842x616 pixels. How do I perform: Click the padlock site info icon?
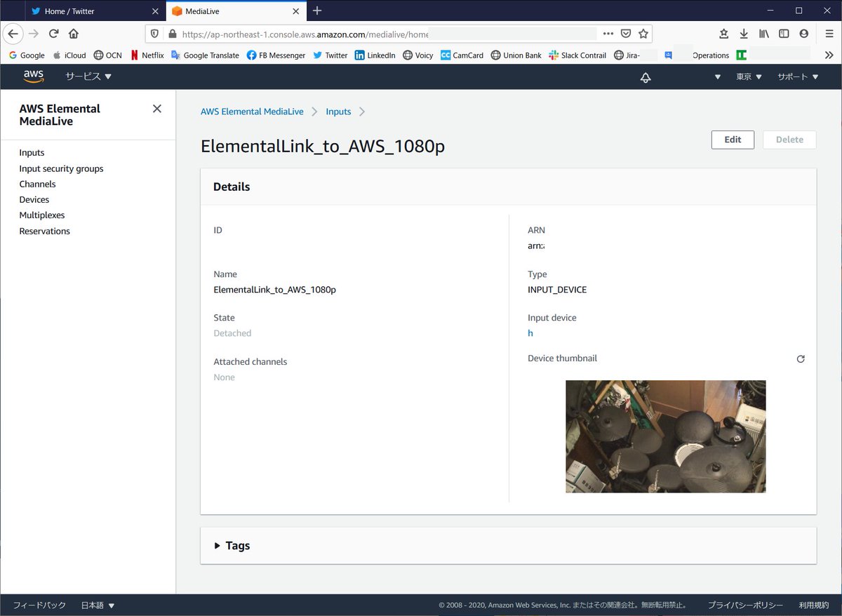coord(171,34)
